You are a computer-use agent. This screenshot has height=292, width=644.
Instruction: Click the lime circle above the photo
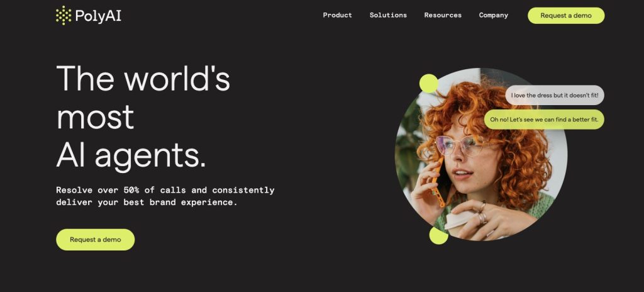click(x=429, y=84)
